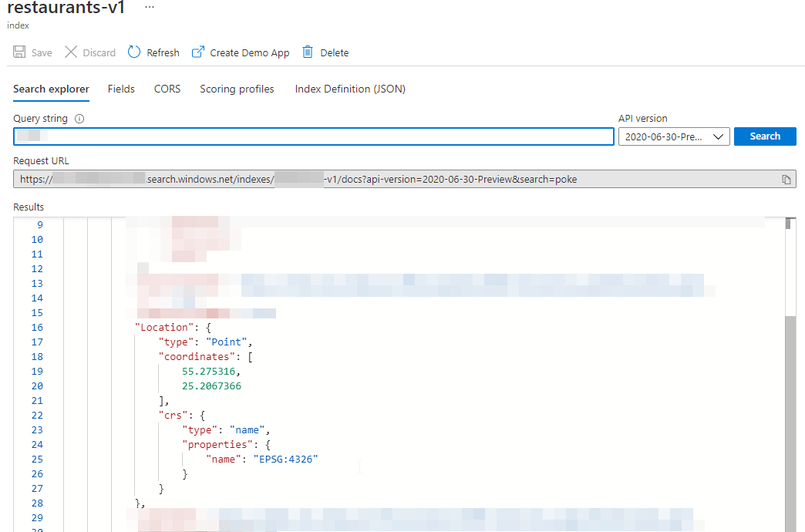Select the Search explorer tab
The image size is (805, 532).
click(51, 89)
